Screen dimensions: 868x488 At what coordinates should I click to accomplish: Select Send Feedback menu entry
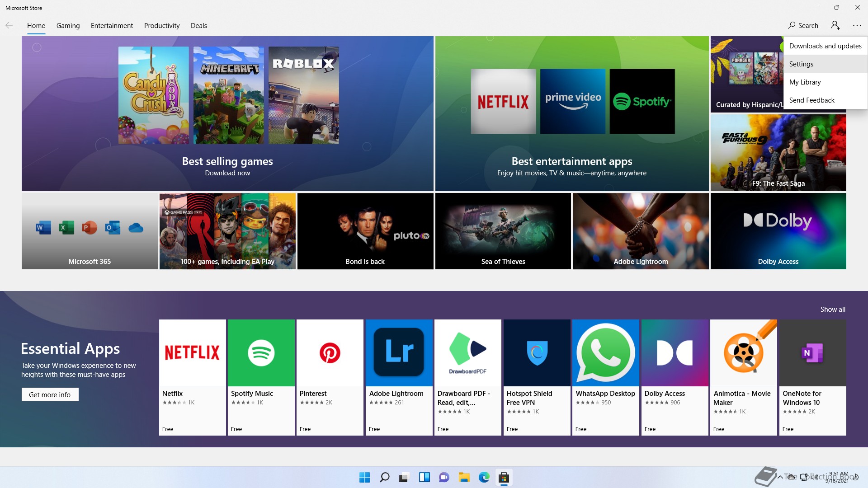(826, 100)
